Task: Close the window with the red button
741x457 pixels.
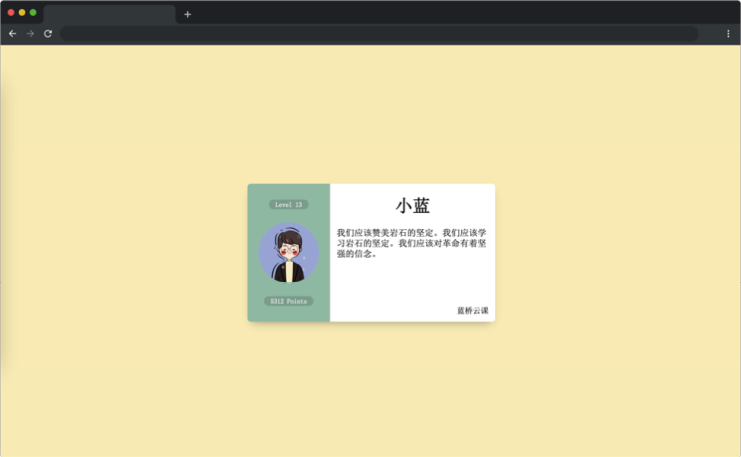Action: pos(11,13)
